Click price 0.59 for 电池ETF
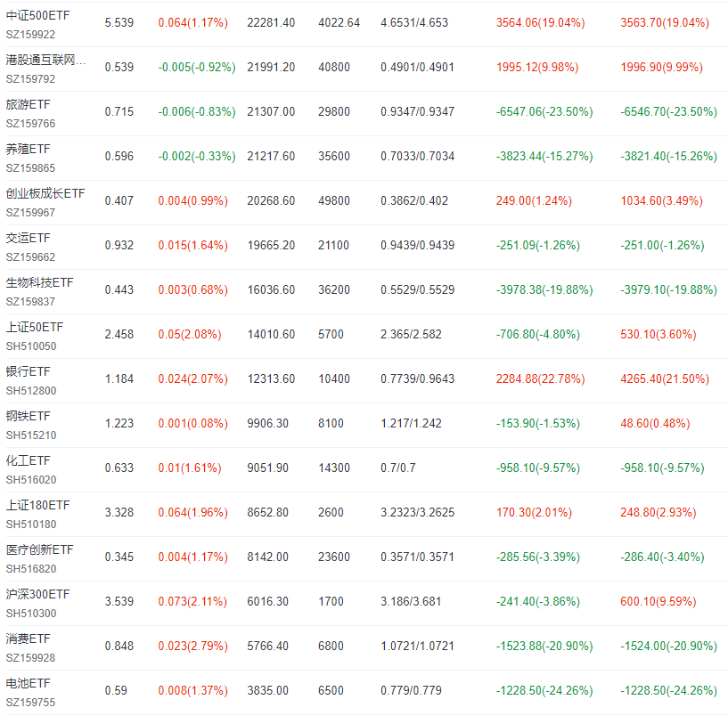The image size is (728, 716). tap(116, 691)
